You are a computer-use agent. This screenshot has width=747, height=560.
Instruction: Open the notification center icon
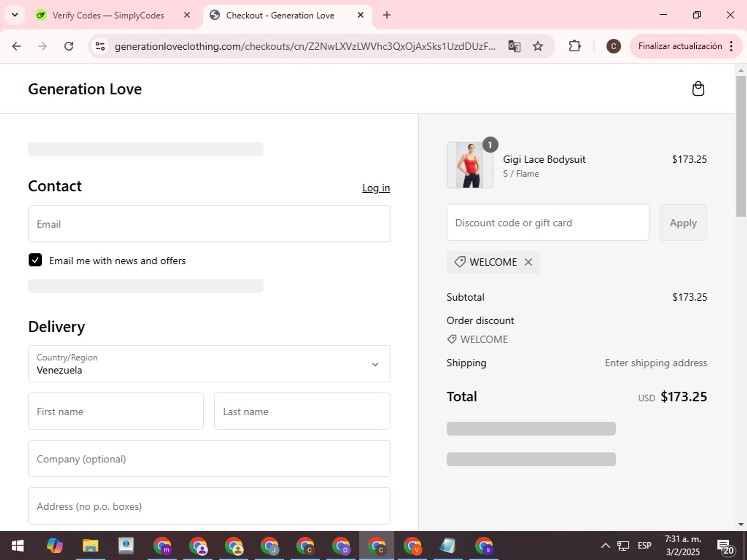[x=726, y=547]
